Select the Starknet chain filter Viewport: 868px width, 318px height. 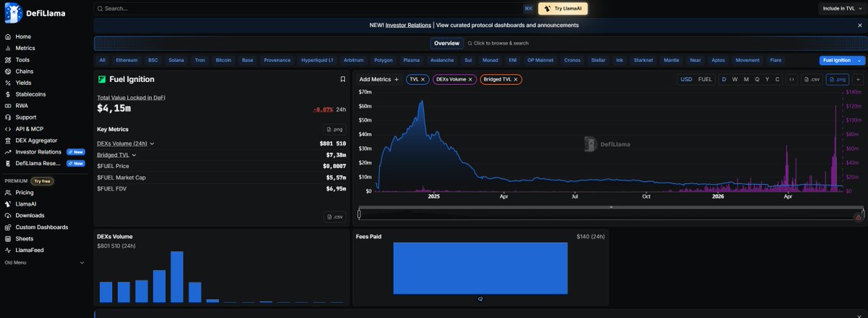pyautogui.click(x=643, y=60)
